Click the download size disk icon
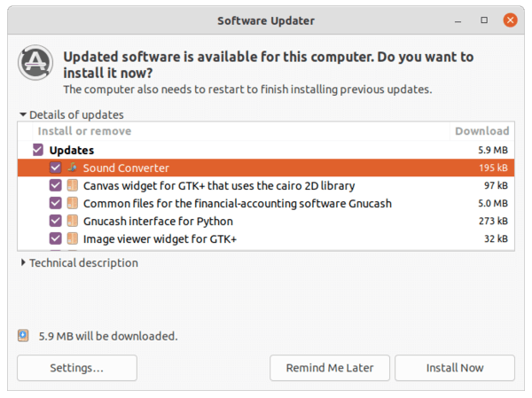This screenshot has width=532, height=398. [x=23, y=336]
